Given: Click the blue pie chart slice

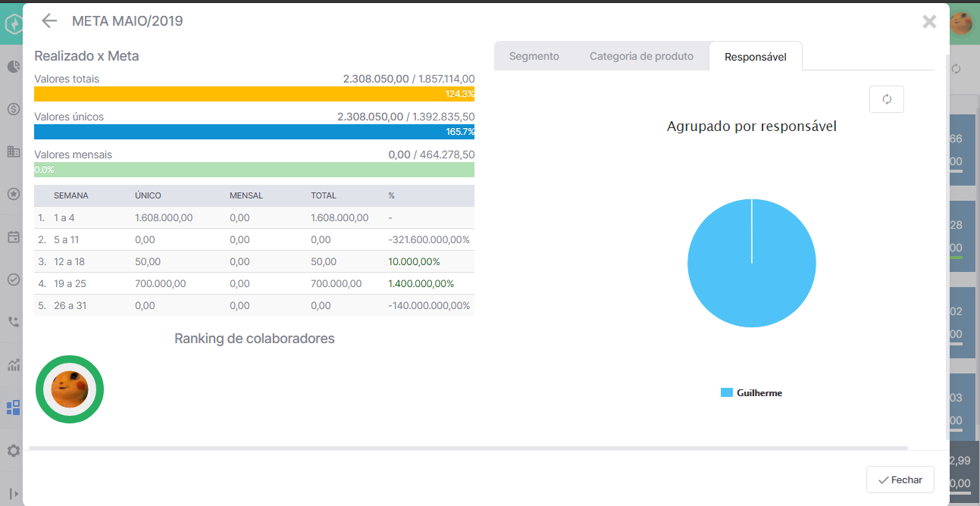Looking at the screenshot, I should (x=752, y=264).
